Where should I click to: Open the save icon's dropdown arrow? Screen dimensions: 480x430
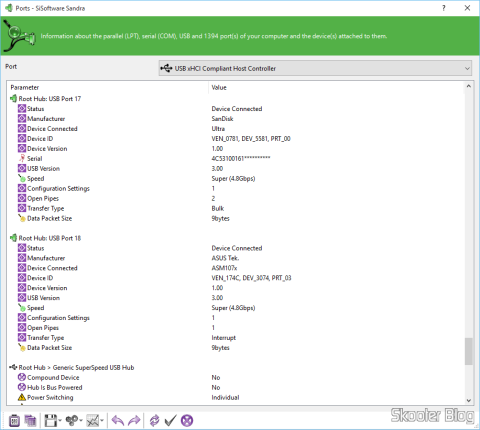(60, 421)
